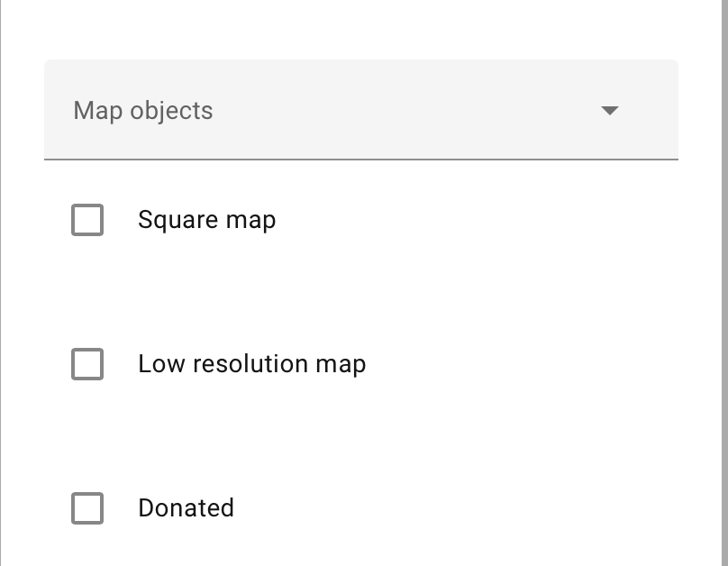Image resolution: width=728 pixels, height=566 pixels.
Task: Select the Donated filter option
Action: coord(87,508)
